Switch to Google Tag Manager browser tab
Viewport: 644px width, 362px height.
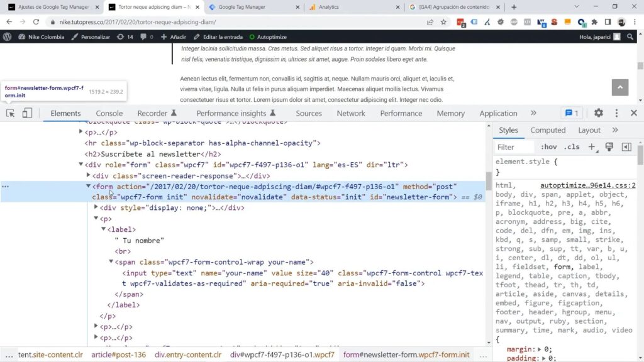pyautogui.click(x=255, y=7)
